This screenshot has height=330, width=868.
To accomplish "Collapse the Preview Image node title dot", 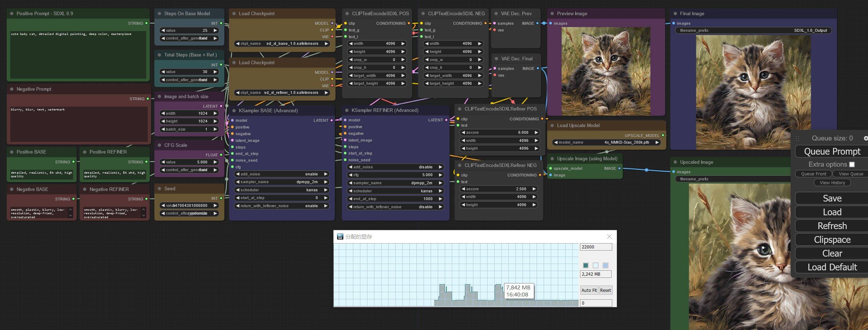I will [x=552, y=13].
